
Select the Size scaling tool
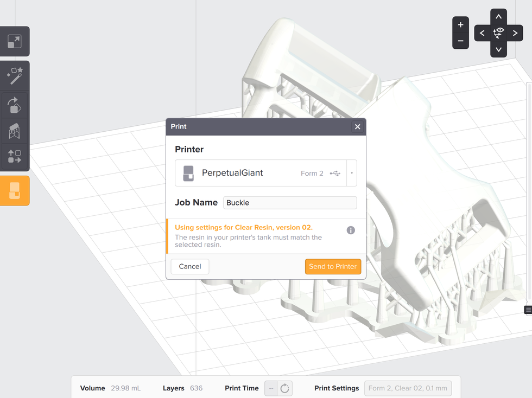(x=14, y=41)
